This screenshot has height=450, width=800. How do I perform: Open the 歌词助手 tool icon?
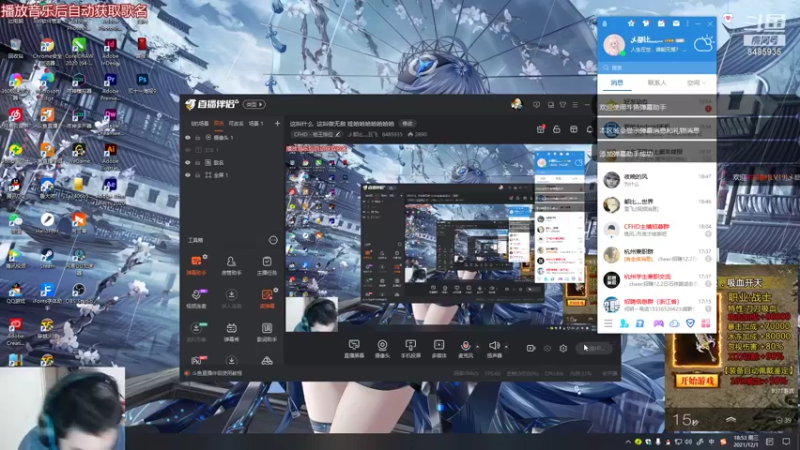[x=267, y=332]
